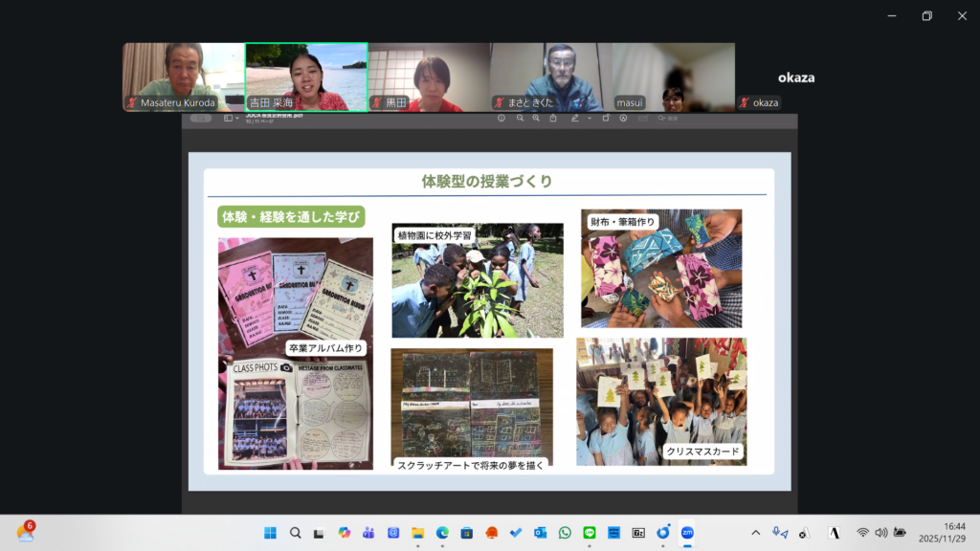Click the share icon in PDF toolbar
Image resolution: width=980 pixels, height=551 pixels.
tap(554, 119)
